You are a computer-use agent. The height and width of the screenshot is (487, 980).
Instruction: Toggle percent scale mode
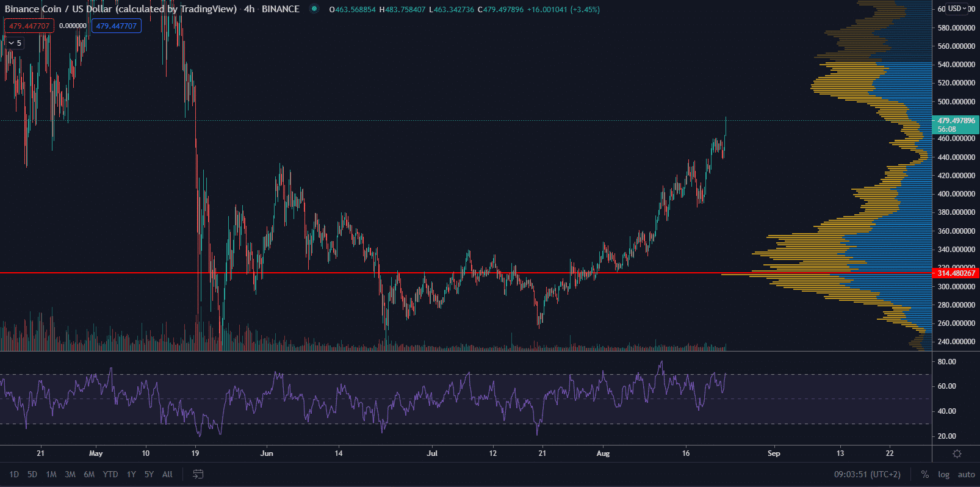coord(925,474)
